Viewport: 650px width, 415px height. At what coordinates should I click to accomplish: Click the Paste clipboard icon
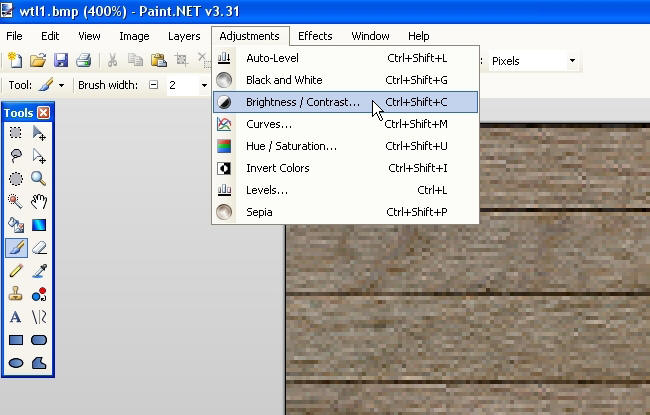(x=158, y=61)
